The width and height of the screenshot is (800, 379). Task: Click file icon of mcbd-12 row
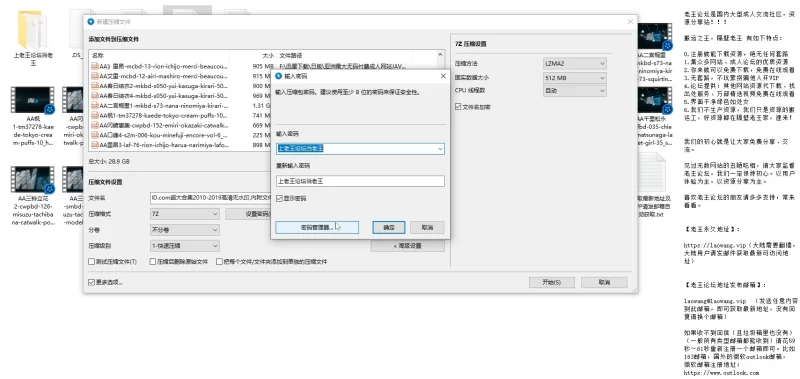point(95,76)
